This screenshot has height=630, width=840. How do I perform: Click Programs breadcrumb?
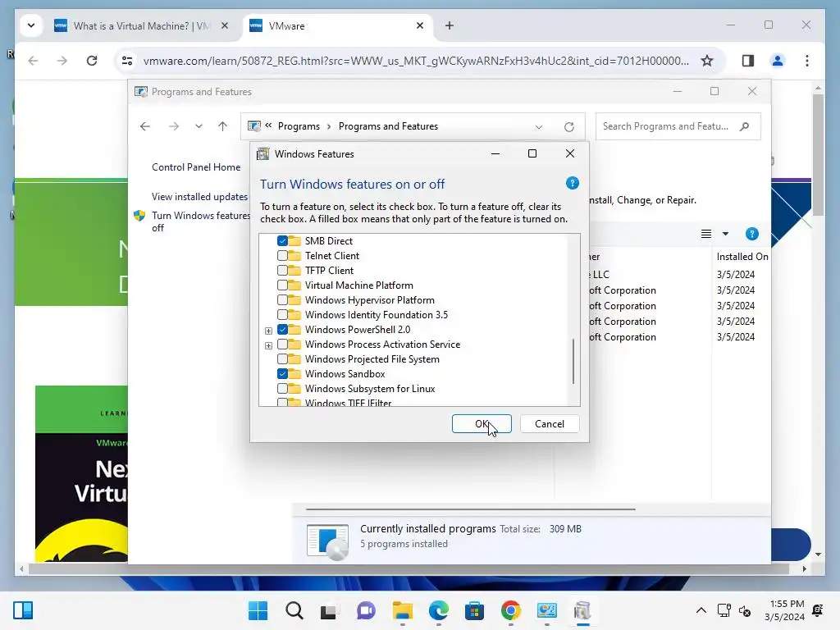click(299, 126)
